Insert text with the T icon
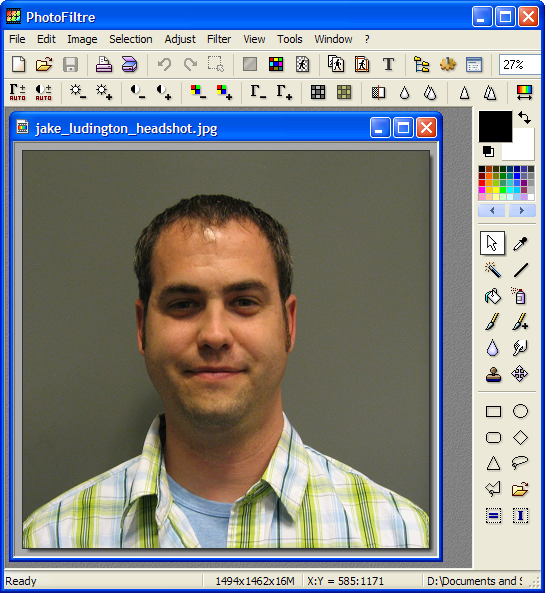Image resolution: width=545 pixels, height=593 pixels. pos(388,64)
